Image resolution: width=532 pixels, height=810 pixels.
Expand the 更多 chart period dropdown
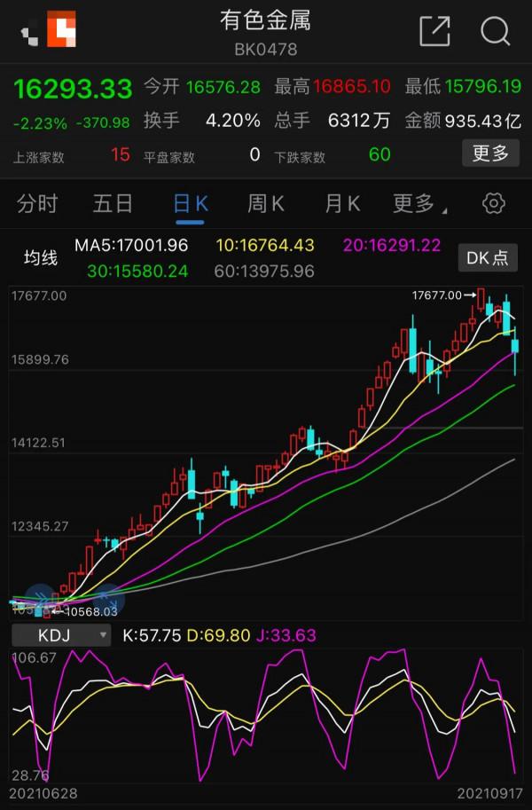419,203
